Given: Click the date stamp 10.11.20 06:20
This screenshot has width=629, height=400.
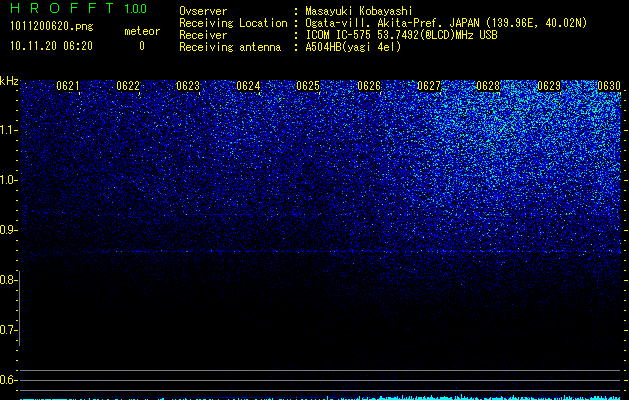Looking at the screenshot, I should coord(51,46).
